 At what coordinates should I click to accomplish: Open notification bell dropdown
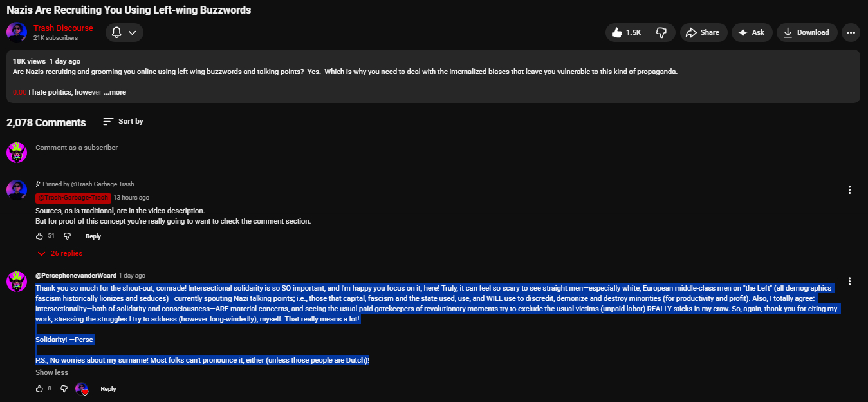[124, 32]
